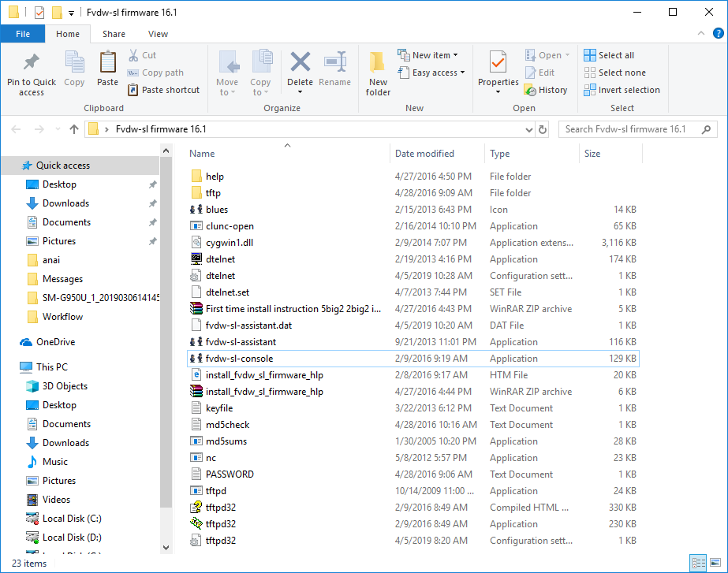
Task: Switch to the Home ribbon tab
Action: 68,34
